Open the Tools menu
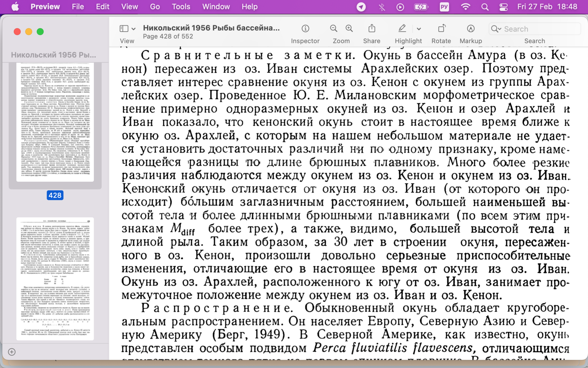Viewport: 588px width, 368px height. (181, 7)
